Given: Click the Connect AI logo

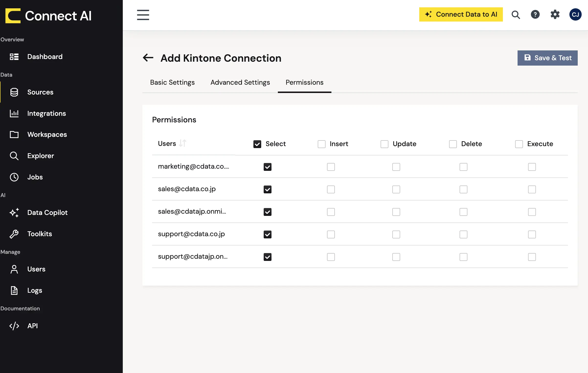Looking at the screenshot, I should (48, 16).
